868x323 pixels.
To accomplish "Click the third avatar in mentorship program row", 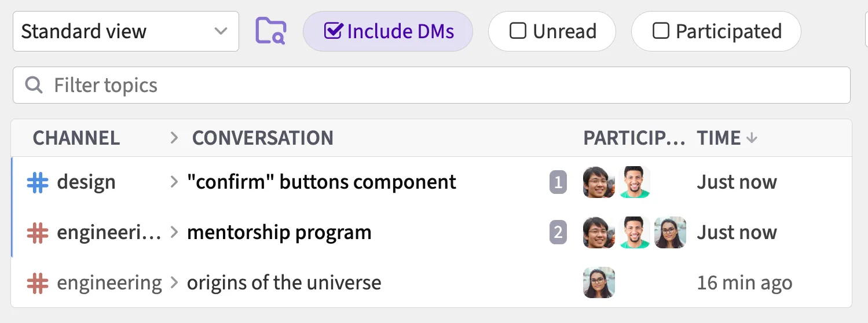I will 670,233.
